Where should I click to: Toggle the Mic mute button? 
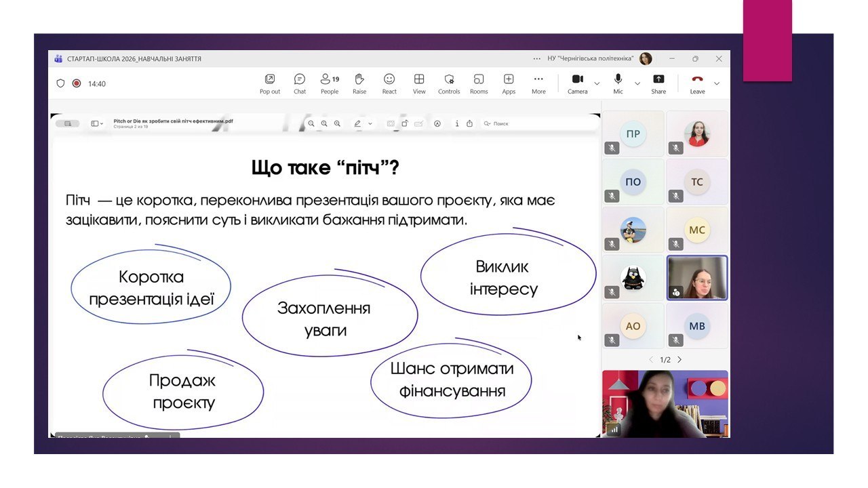[618, 83]
